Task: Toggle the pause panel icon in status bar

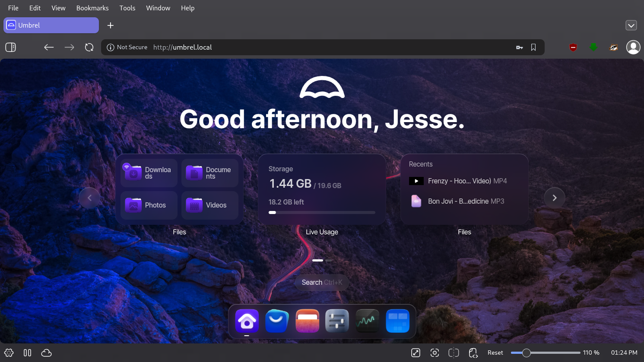Action: [x=28, y=353]
